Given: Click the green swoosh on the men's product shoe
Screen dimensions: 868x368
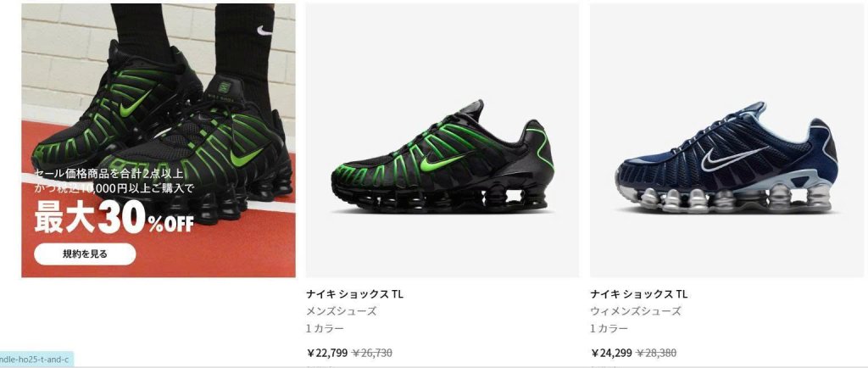Looking at the screenshot, I should pos(442,162).
